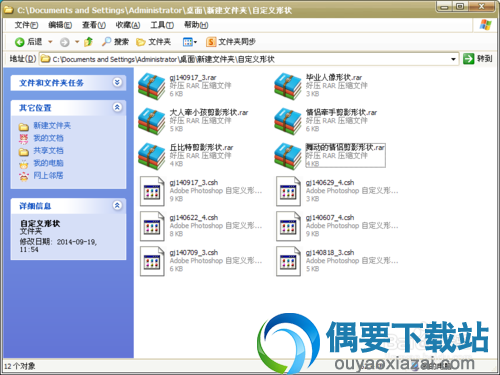Click the gj140917_3.csh file name text
The height and width of the screenshot is (375, 500).
(194, 183)
